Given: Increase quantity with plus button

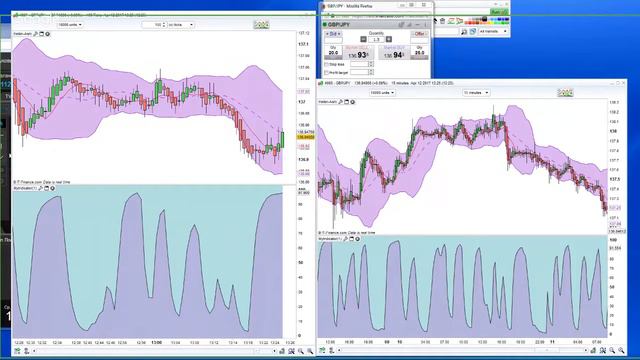Looking at the screenshot, I should (x=389, y=40).
